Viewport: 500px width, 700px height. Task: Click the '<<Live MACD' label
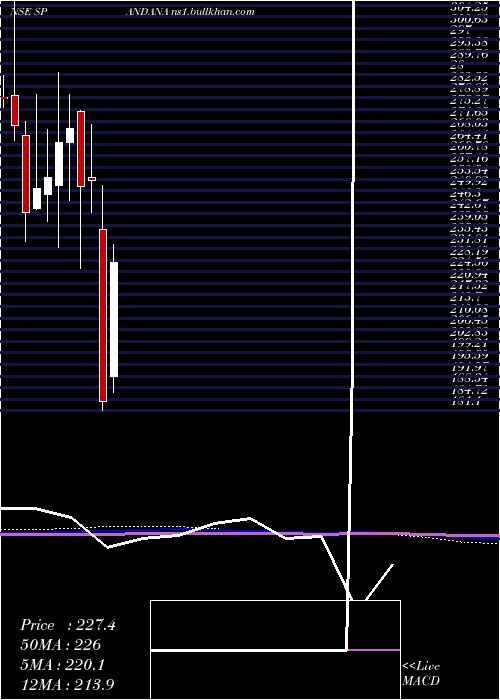(421, 674)
